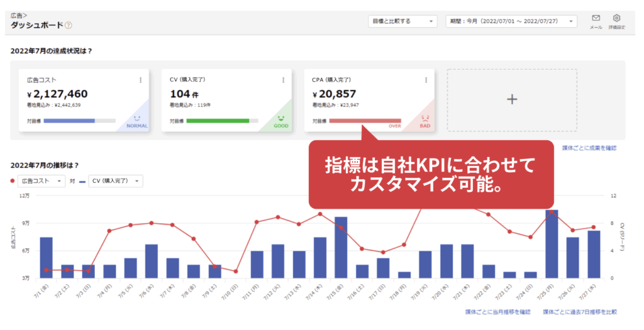Open kebab menu on 広告コスト card
The image size is (644, 330).
(x=140, y=80)
